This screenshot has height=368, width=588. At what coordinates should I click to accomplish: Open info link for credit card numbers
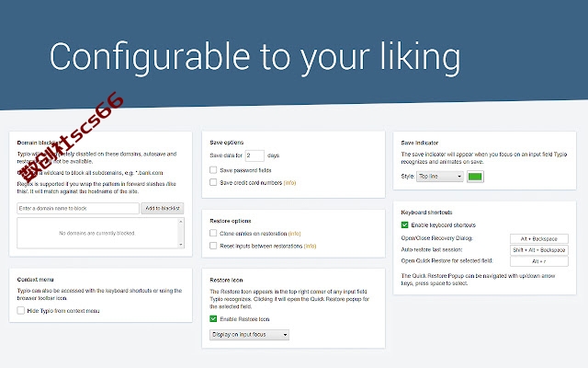(290, 182)
